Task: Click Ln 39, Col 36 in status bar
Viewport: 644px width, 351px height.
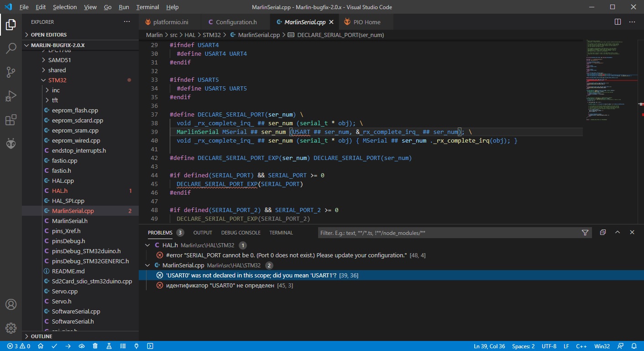Action: point(489,346)
